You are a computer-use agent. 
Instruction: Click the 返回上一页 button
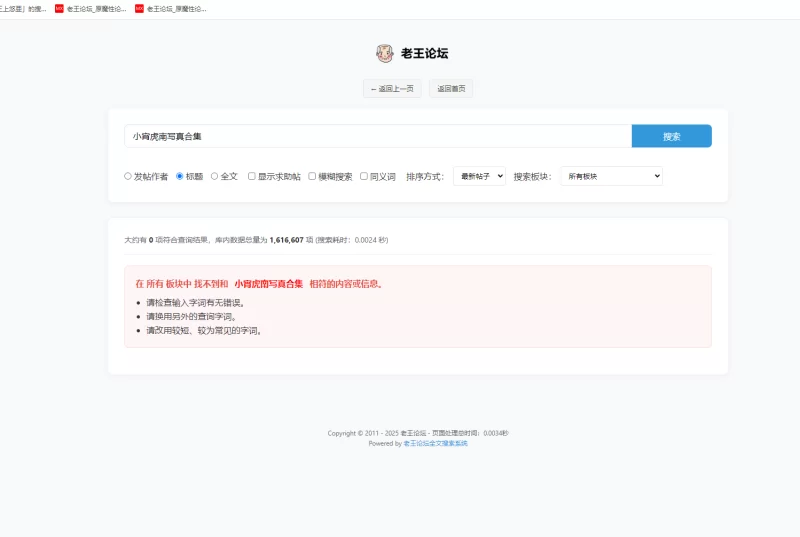[x=392, y=89]
